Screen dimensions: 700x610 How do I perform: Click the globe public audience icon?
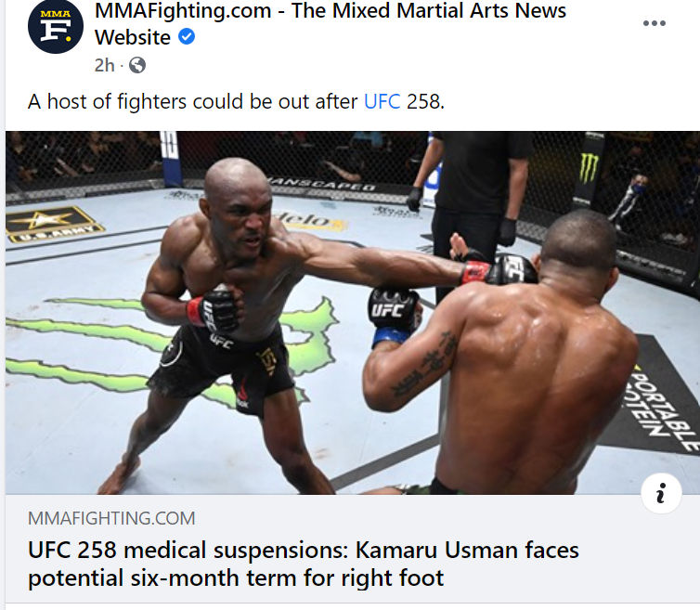coord(137,65)
